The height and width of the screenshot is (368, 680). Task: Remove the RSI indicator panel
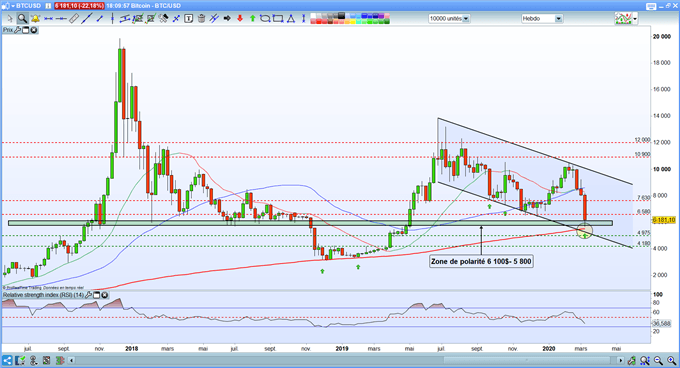point(105,295)
